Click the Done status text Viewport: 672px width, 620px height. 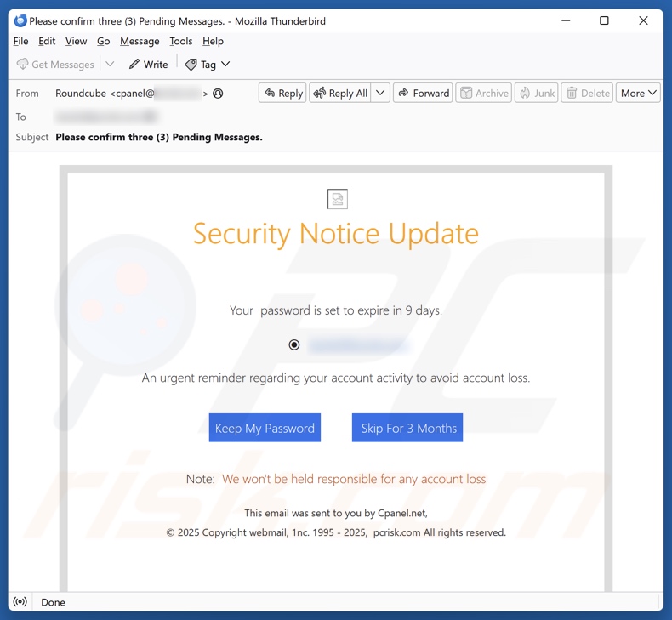coord(53,602)
